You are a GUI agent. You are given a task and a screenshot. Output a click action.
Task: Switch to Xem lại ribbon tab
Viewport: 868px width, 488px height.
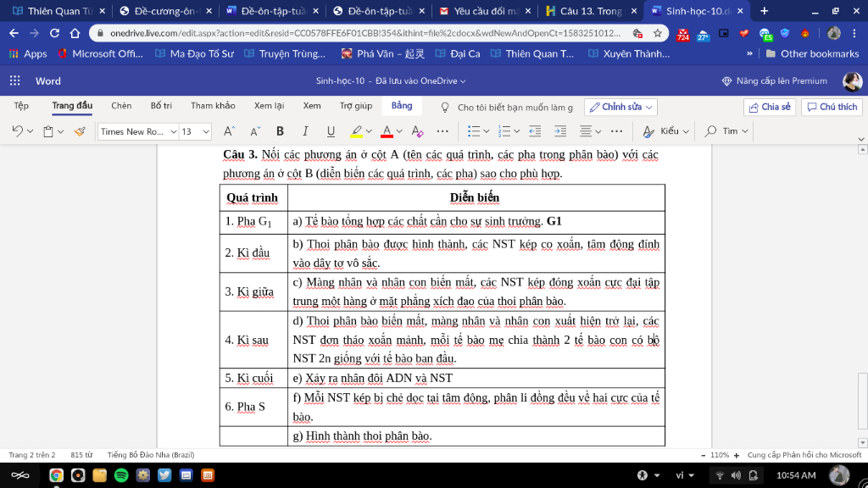269,106
